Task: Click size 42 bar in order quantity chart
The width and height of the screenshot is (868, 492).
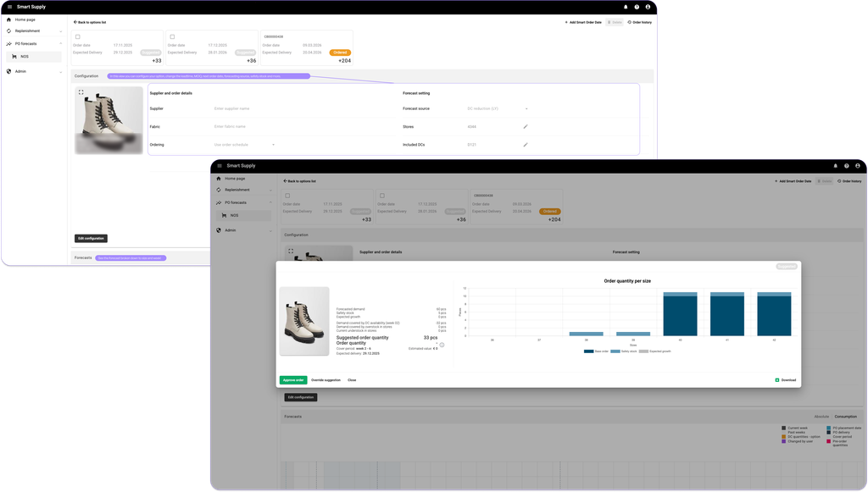Action: [774, 313]
